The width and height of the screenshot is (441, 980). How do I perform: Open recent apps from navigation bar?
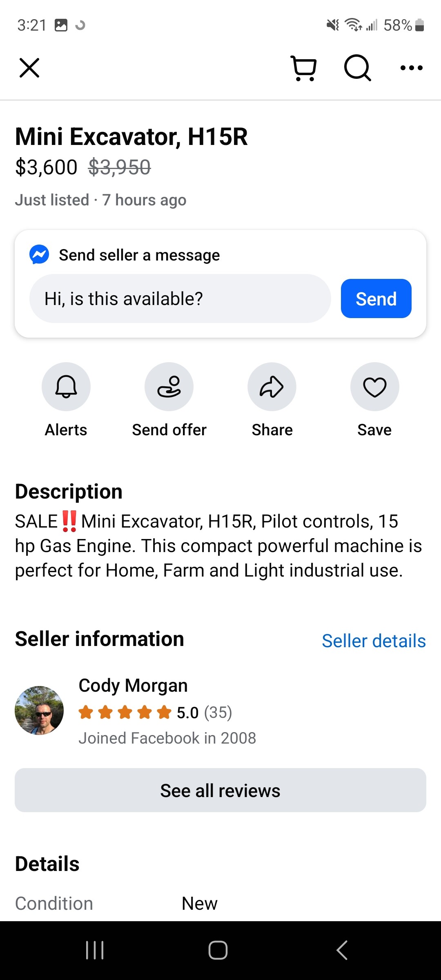95,950
